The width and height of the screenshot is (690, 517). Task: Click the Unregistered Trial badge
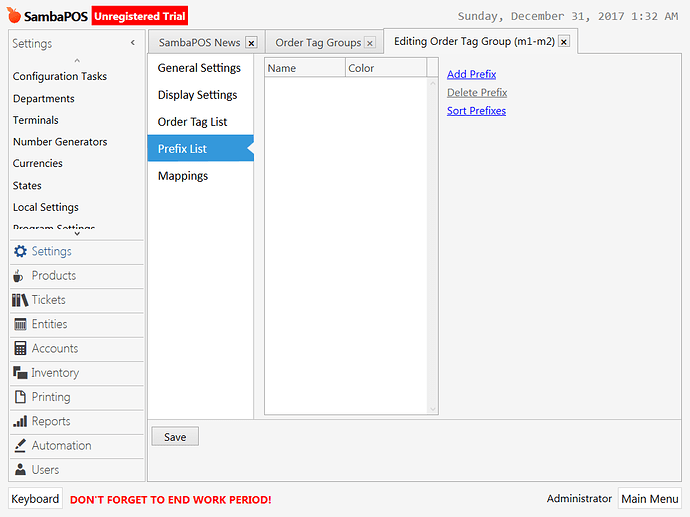(140, 16)
